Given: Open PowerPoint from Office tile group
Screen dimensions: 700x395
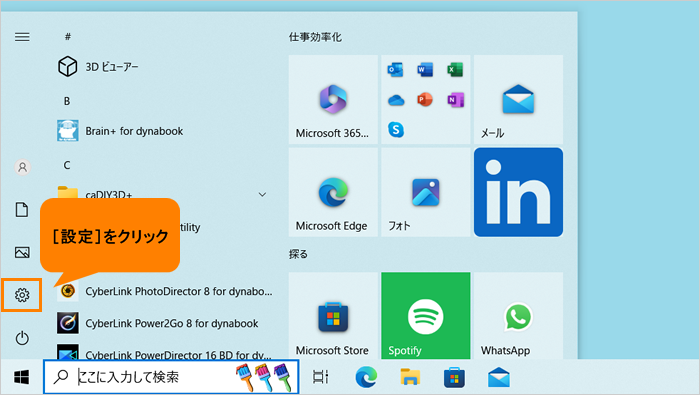Looking at the screenshot, I should [x=425, y=100].
